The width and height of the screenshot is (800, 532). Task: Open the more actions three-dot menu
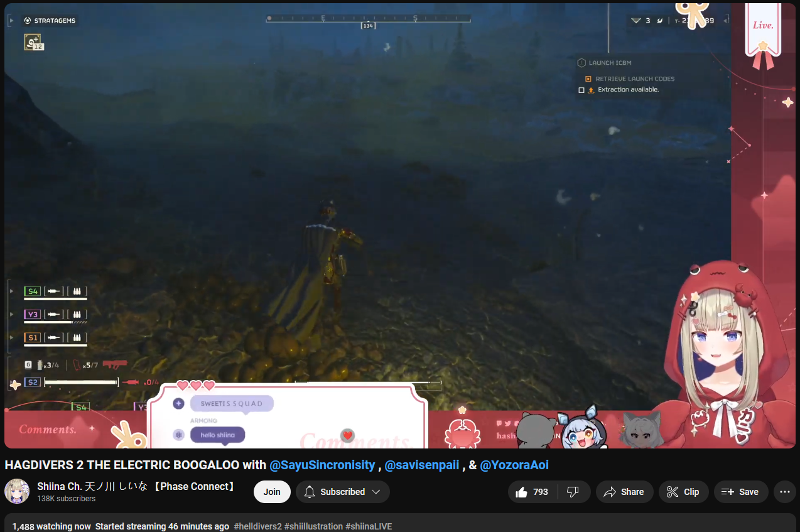click(x=785, y=492)
